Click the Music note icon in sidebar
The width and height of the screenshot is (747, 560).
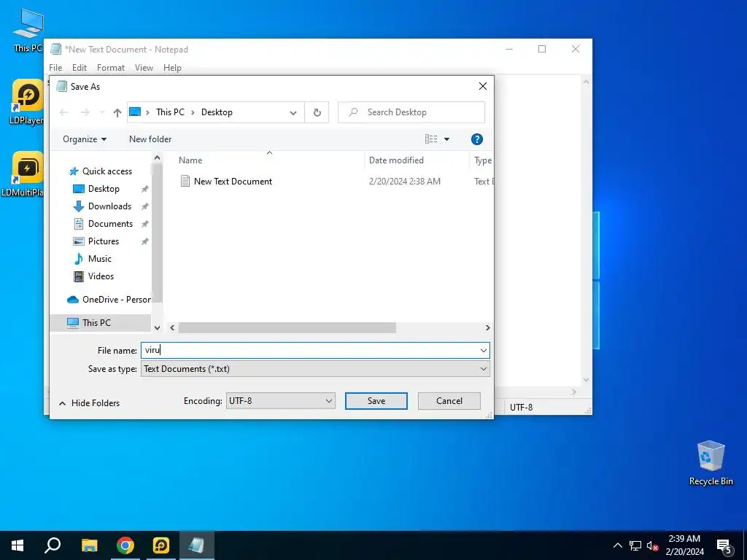(79, 259)
